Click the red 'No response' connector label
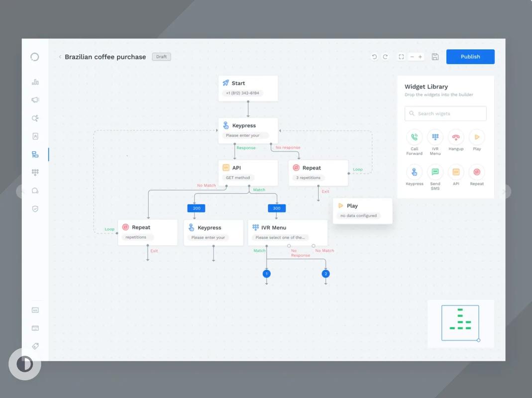 coord(288,147)
